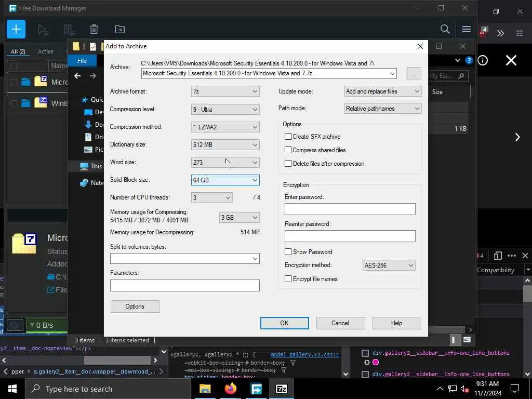Check the Micro download row checkbox
The image size is (532, 399).
14,82
